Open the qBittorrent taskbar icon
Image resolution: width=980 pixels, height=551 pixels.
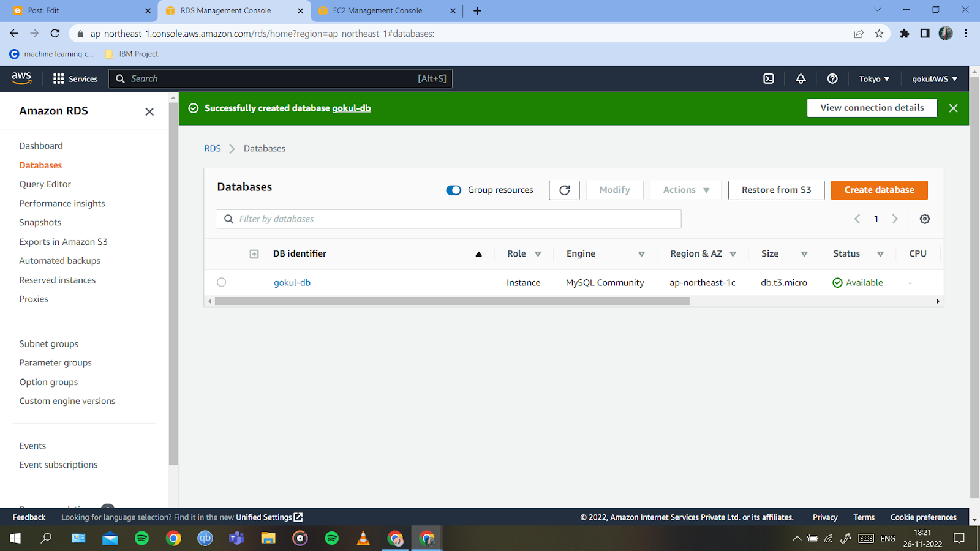click(x=205, y=539)
